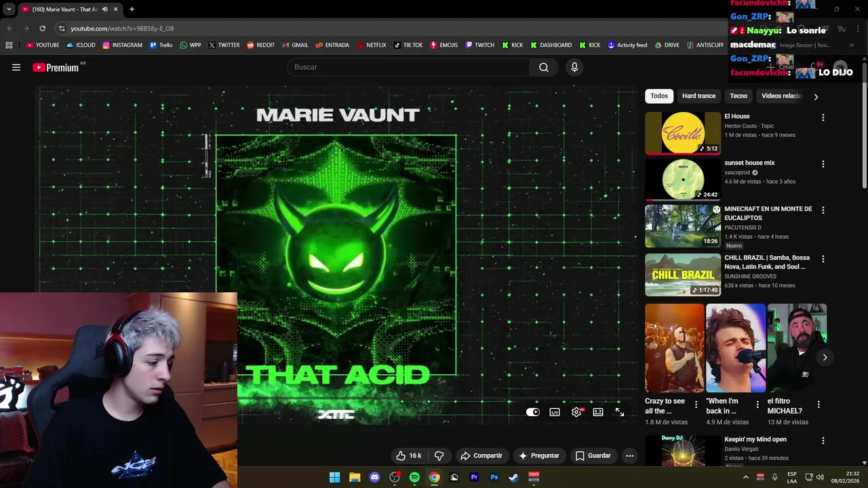The width and height of the screenshot is (868, 488).
Task: Open sunset house mix video title
Action: coord(749,163)
